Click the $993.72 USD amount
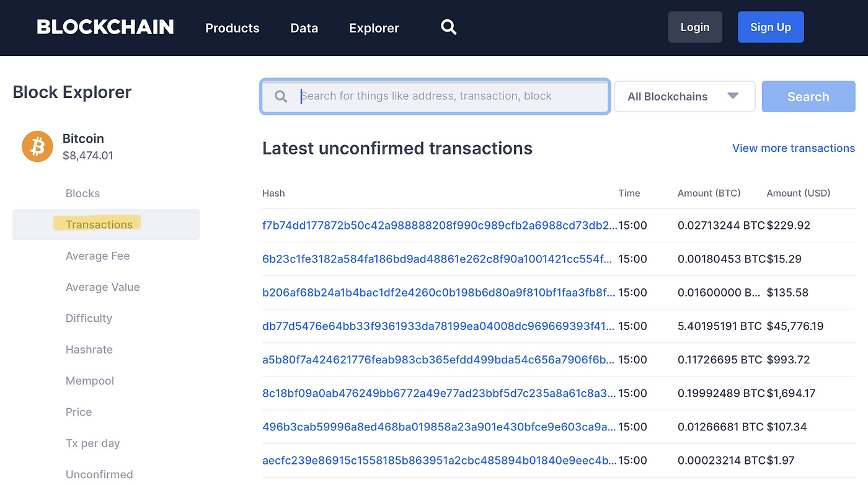Screen dimensions: 868x485 788,359
